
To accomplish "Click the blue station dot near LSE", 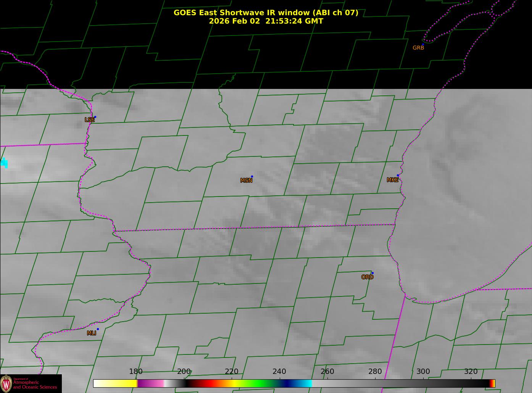I will pyautogui.click(x=95, y=117).
